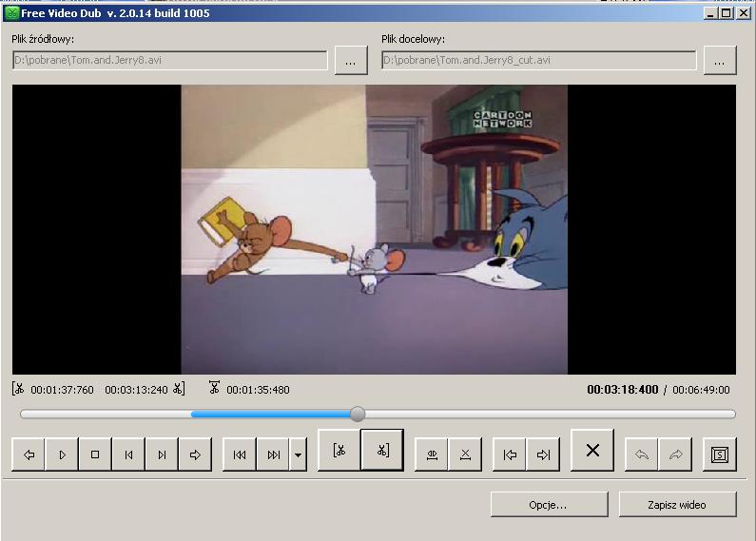The width and height of the screenshot is (756, 541).
Task: Click the source file path field
Action: click(x=170, y=60)
